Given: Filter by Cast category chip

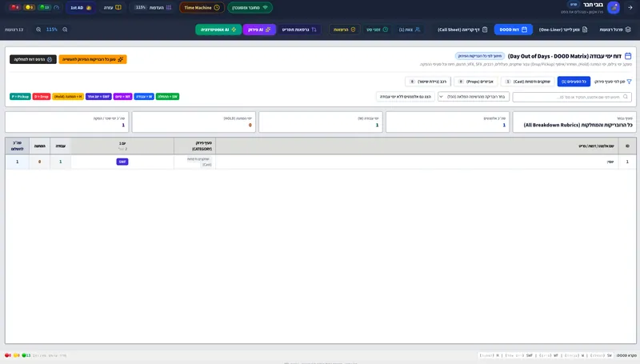Looking at the screenshot, I should point(528,82).
